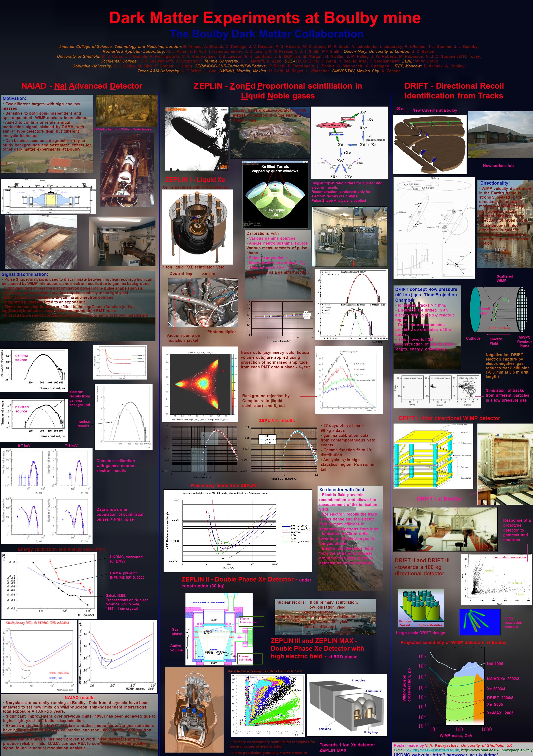Viewport: 533px width, 756px height.
Task: Click the sheffield.ac.uk email address link
Action: coord(433,750)
